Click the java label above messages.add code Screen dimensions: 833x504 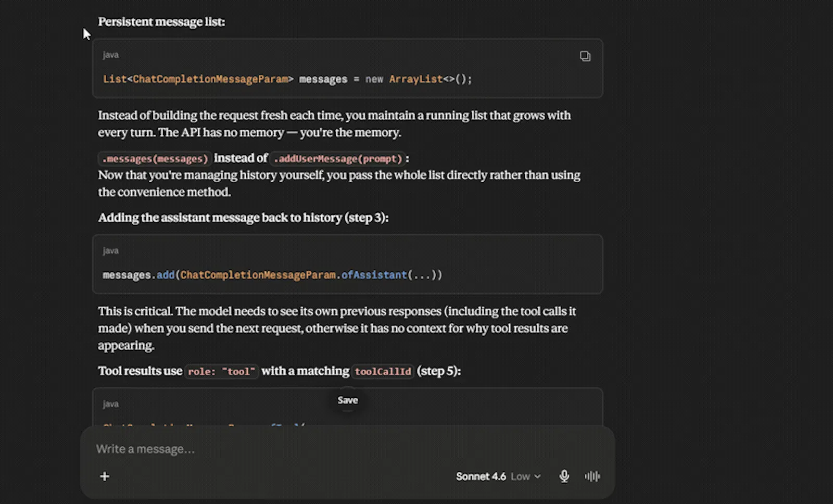pos(110,251)
